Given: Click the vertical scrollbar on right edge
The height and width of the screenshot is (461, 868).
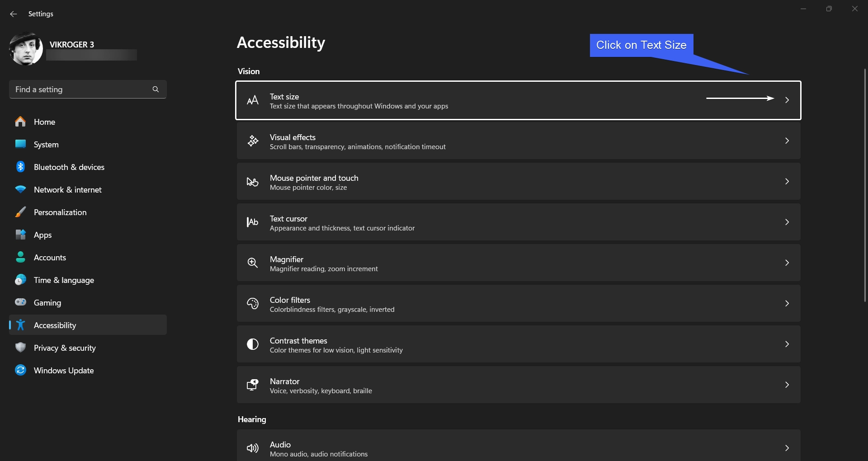Looking at the screenshot, I should 865,185.
